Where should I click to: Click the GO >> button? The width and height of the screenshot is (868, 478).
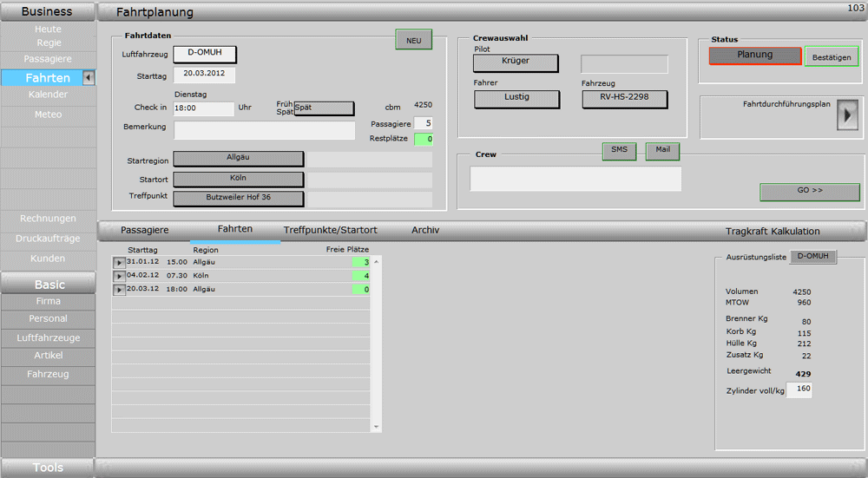809,191
